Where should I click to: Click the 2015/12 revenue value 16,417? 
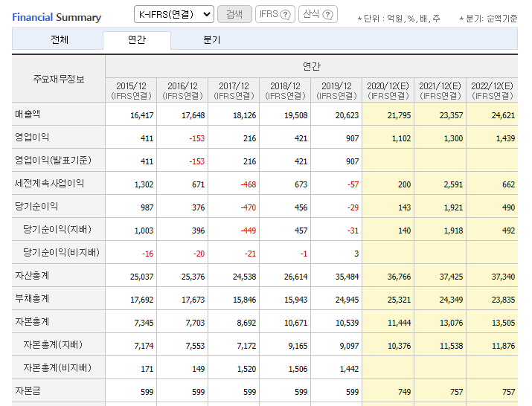pos(142,115)
